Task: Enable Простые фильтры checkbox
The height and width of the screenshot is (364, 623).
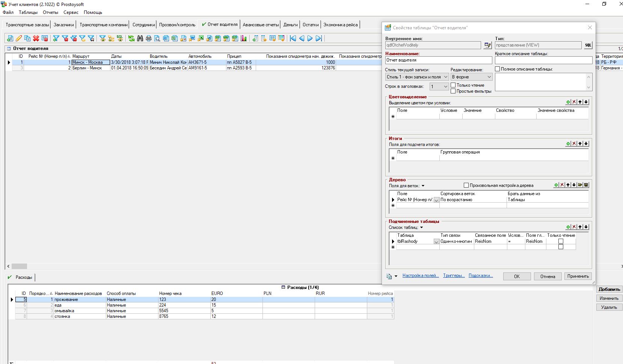Action: [x=453, y=91]
